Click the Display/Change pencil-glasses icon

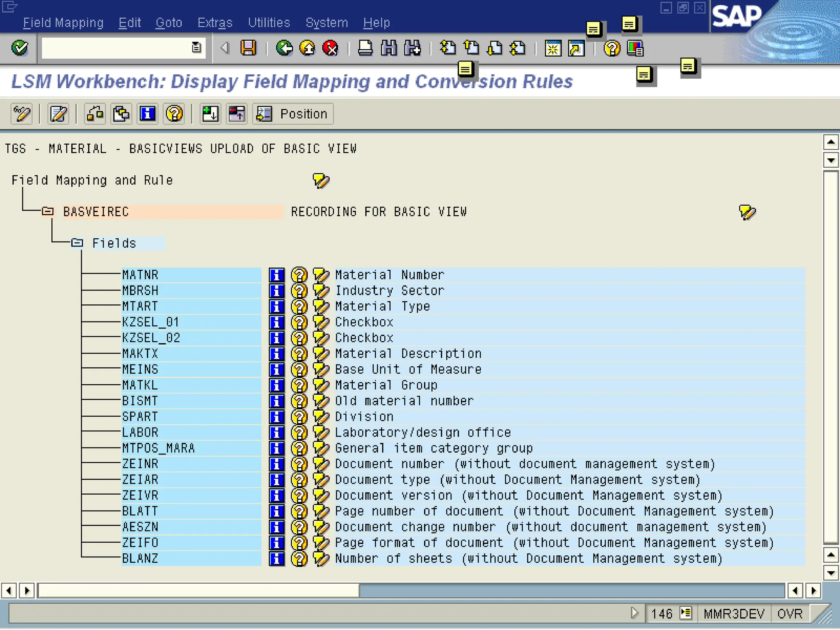[22, 114]
